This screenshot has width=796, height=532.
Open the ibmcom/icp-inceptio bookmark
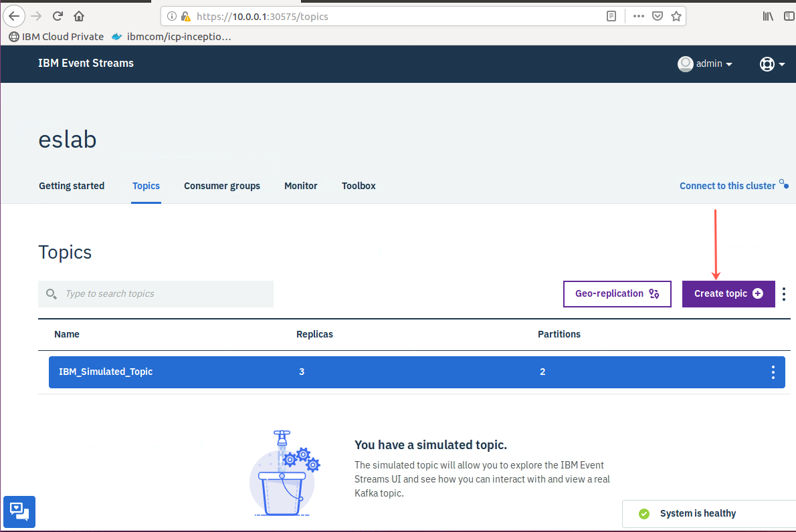(172, 37)
